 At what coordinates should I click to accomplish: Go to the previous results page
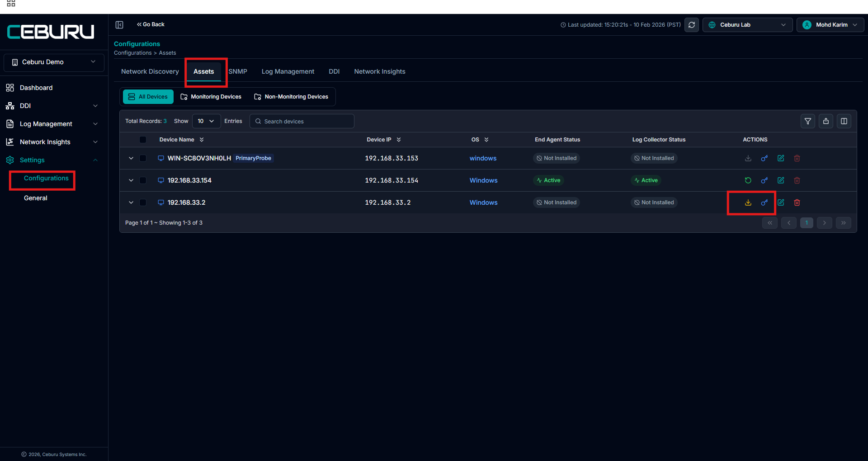(x=789, y=223)
